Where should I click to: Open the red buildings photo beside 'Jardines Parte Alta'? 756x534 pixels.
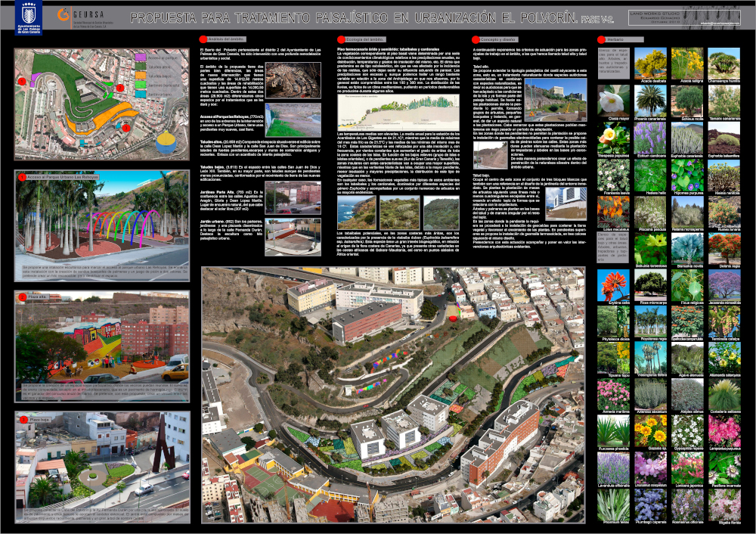tap(293, 197)
